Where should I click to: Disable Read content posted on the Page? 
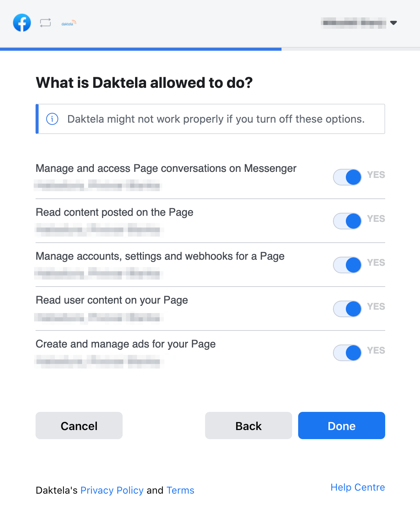click(x=347, y=221)
